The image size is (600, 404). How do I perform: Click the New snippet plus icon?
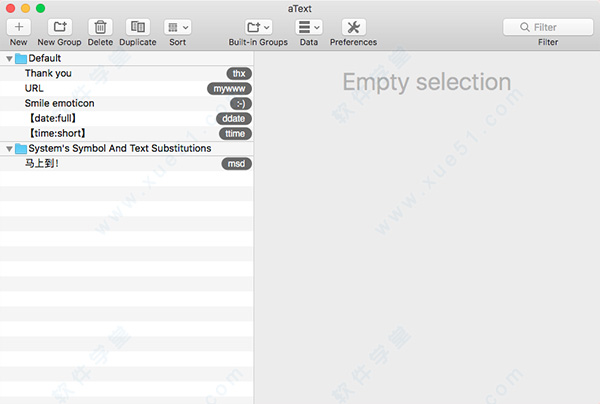18,27
